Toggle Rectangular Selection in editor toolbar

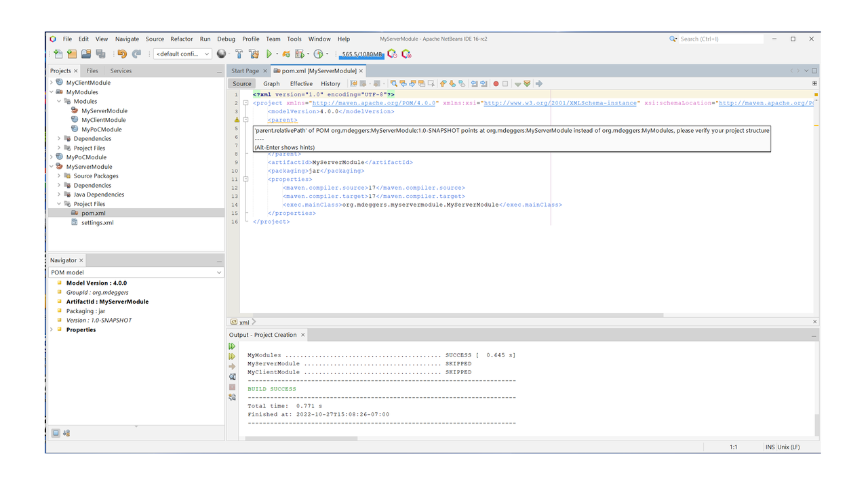pyautogui.click(x=431, y=83)
